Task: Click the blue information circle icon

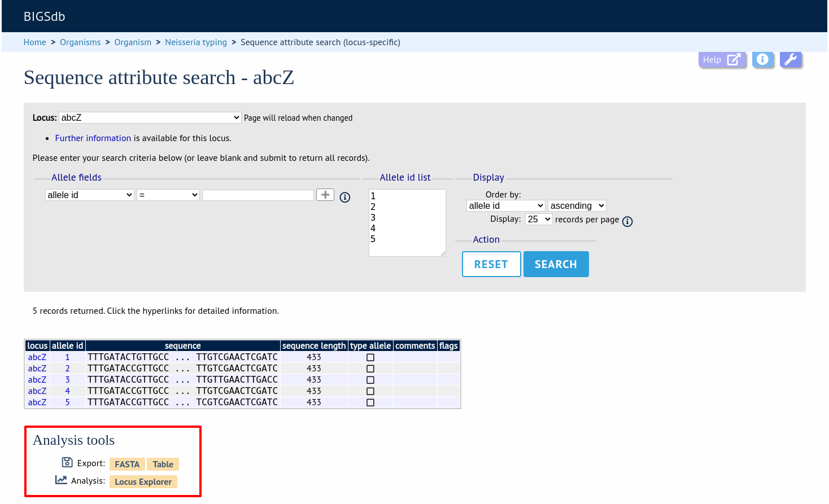Action: (x=762, y=59)
